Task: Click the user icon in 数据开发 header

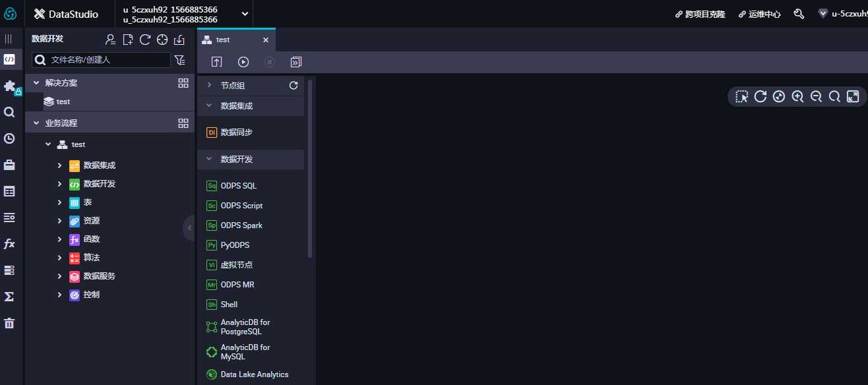Action: (x=111, y=40)
